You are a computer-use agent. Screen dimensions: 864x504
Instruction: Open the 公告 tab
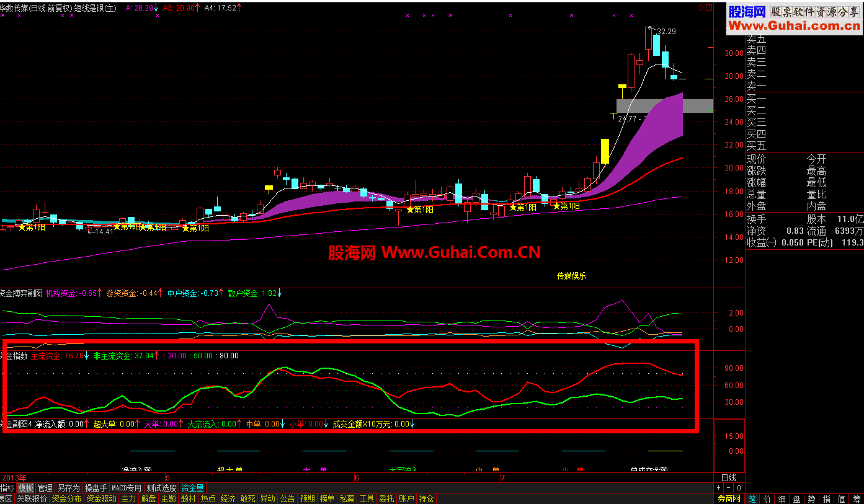pyautogui.click(x=287, y=498)
